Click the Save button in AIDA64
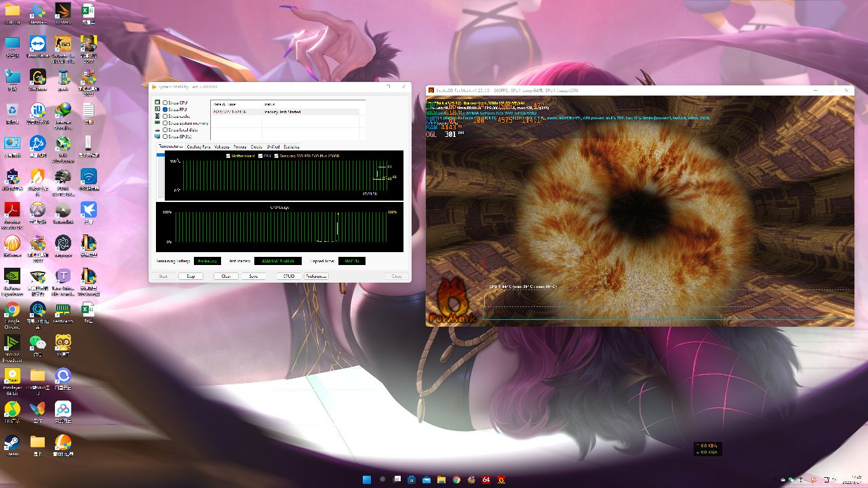This screenshot has width=868, height=488. point(253,276)
